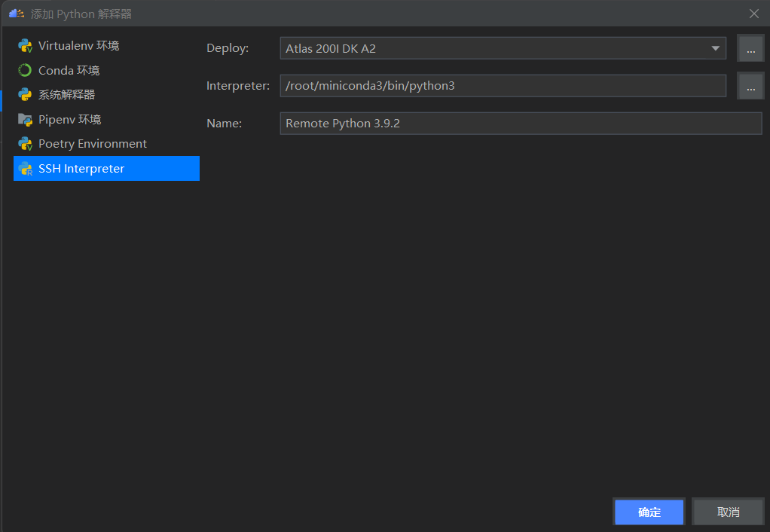Click the system interpreter Python icon
The width and height of the screenshot is (770, 532).
(x=25, y=95)
